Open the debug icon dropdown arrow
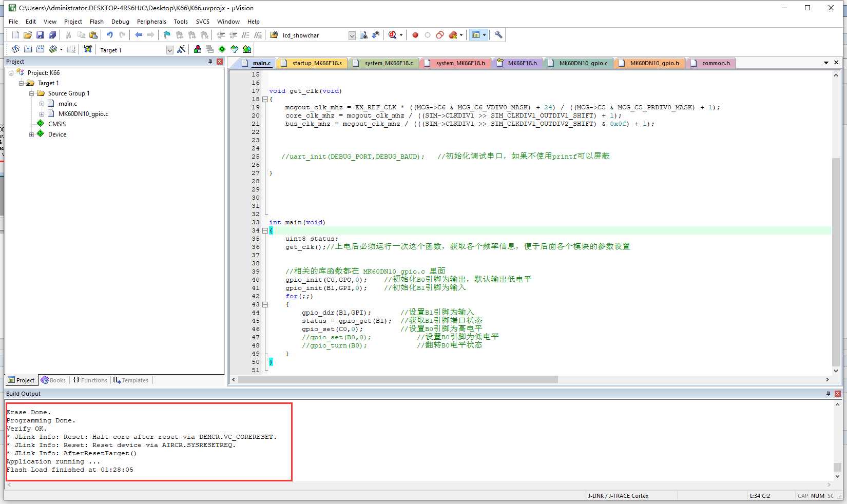The width and height of the screenshot is (847, 504). click(401, 35)
